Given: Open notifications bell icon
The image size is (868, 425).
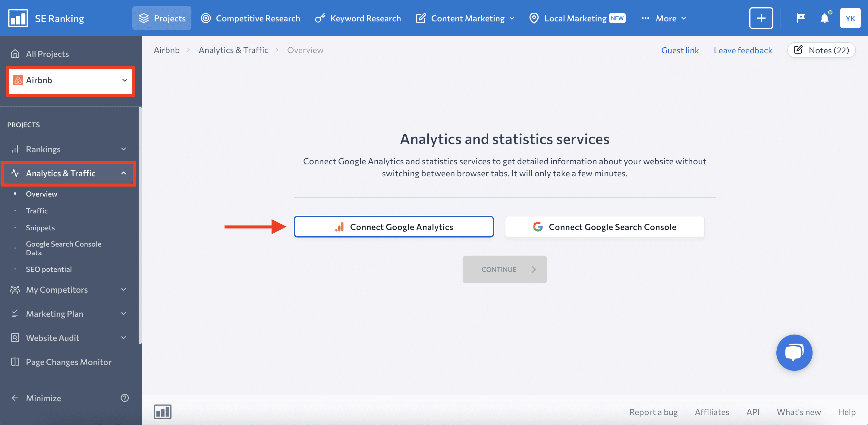Looking at the screenshot, I should click(825, 18).
